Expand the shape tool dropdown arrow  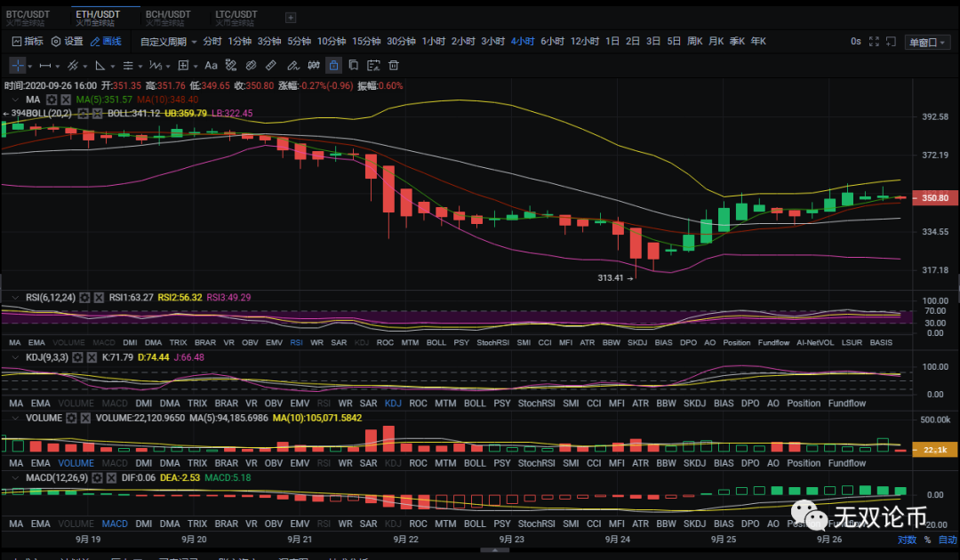[112, 65]
